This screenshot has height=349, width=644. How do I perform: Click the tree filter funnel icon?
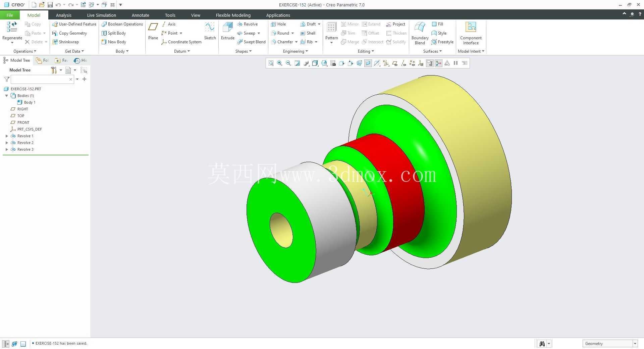[x=7, y=79]
